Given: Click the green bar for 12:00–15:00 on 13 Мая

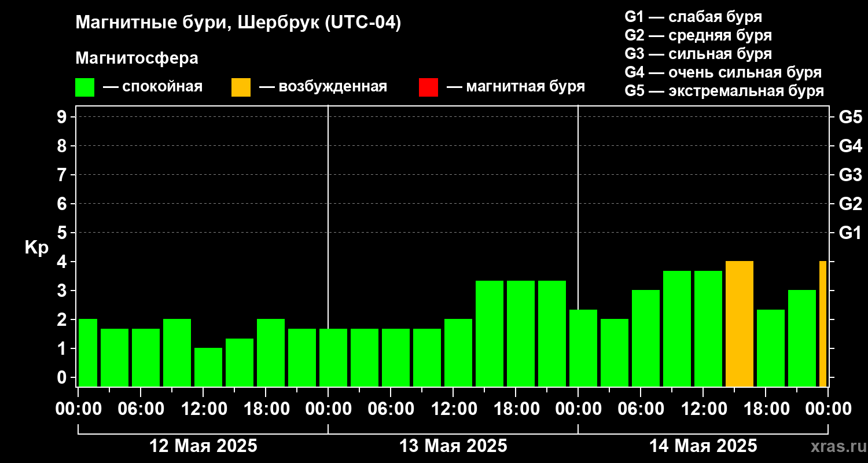Looking at the screenshot, I should tap(458, 353).
